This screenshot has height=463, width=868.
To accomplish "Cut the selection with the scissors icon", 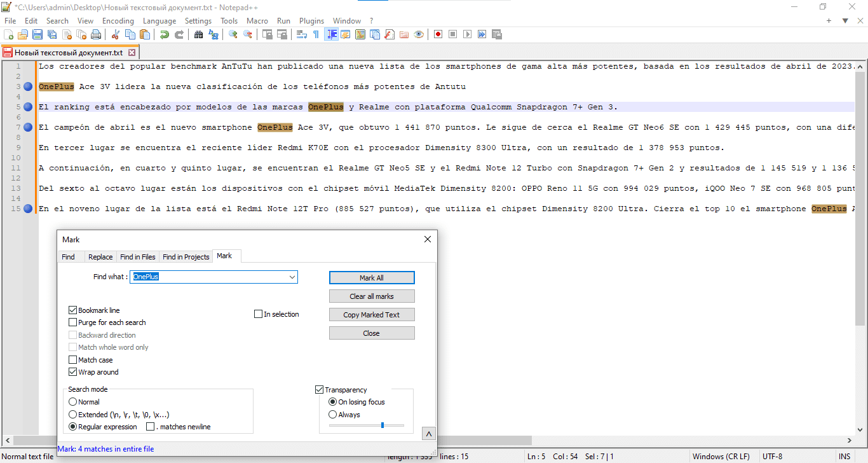I will [x=115, y=34].
